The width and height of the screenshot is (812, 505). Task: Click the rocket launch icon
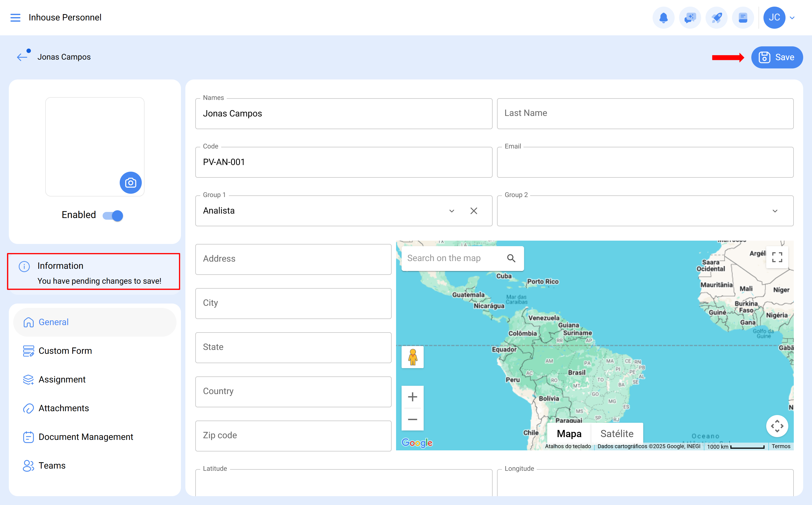click(717, 18)
